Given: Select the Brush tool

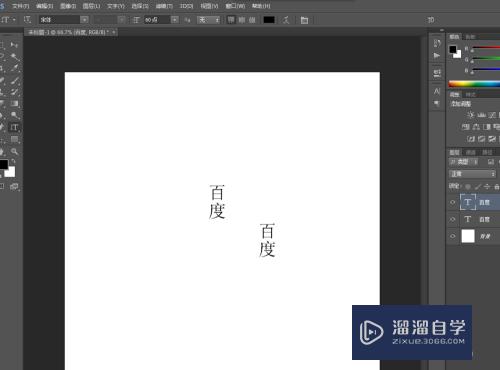Looking at the screenshot, I should coord(14,80).
